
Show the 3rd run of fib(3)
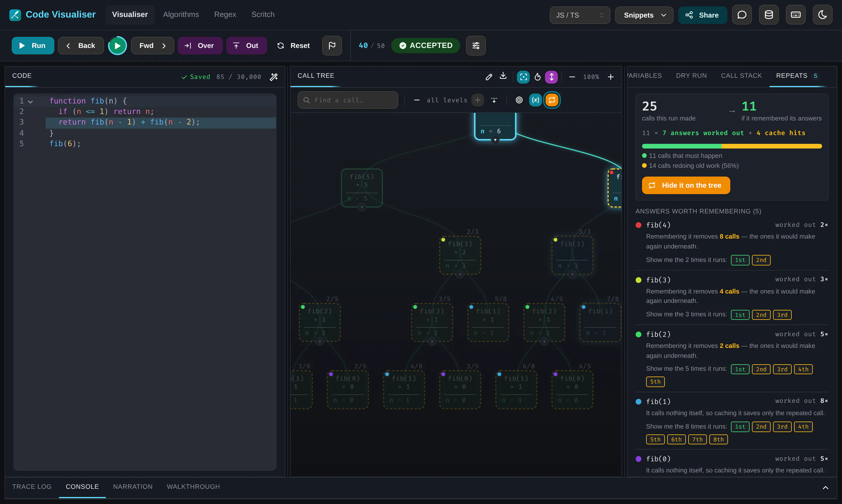tap(782, 315)
